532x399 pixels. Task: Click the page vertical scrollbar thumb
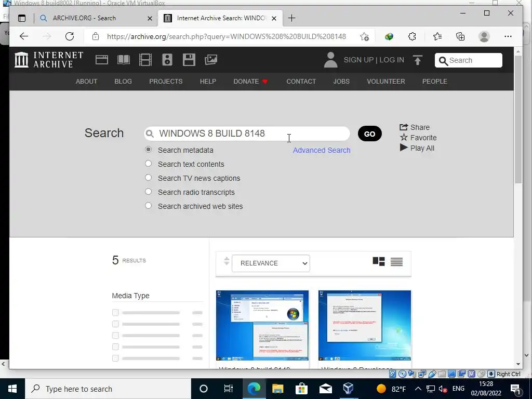tap(518, 119)
